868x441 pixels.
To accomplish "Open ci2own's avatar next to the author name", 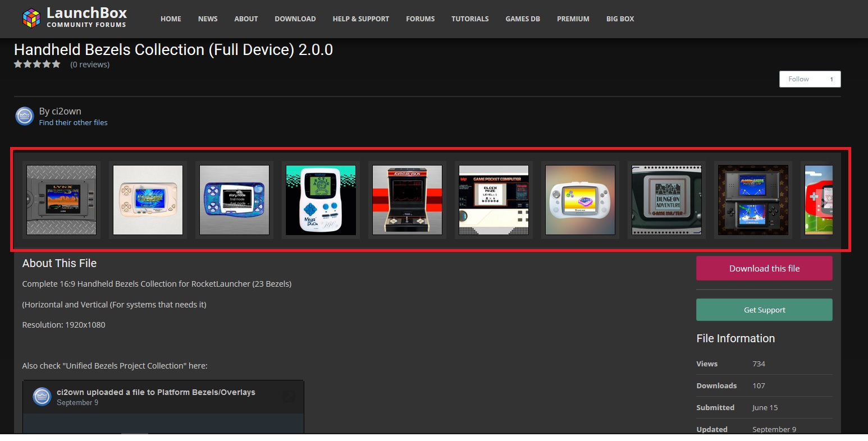I will (x=25, y=116).
